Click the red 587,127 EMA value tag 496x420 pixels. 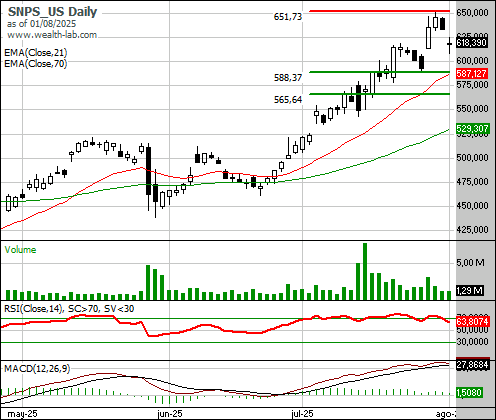pyautogui.click(x=472, y=74)
